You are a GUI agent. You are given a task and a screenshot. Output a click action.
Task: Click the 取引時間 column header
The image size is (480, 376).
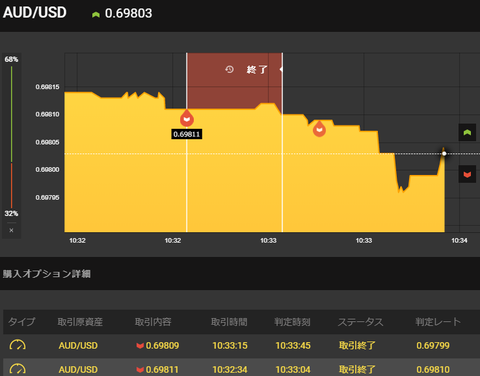229,322
